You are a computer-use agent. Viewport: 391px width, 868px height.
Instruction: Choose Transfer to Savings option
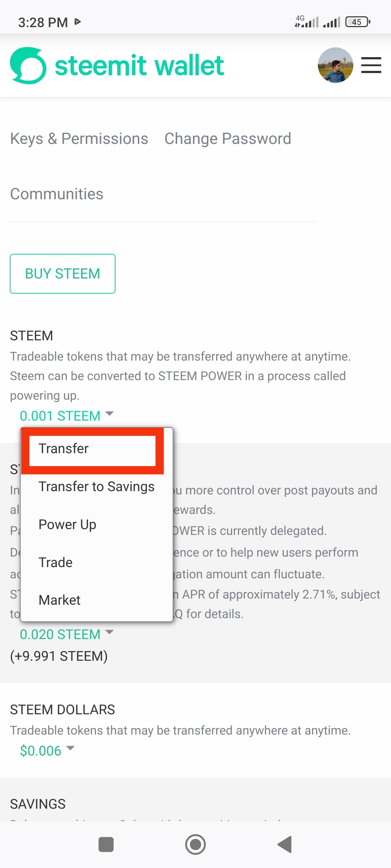96,486
